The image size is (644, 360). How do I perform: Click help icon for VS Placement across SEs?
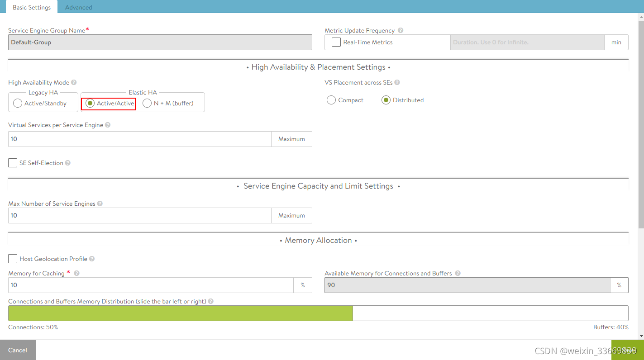tap(397, 83)
